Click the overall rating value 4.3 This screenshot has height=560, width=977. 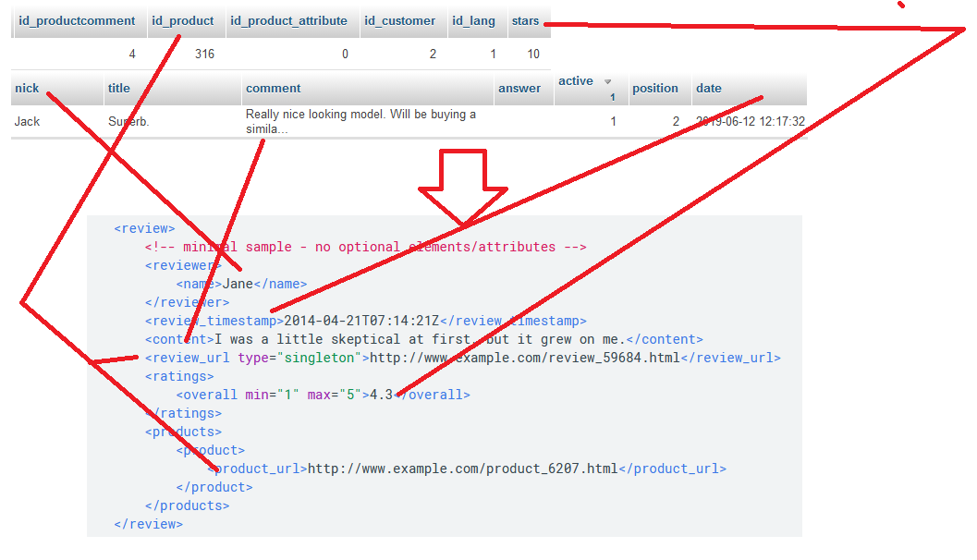coord(382,395)
